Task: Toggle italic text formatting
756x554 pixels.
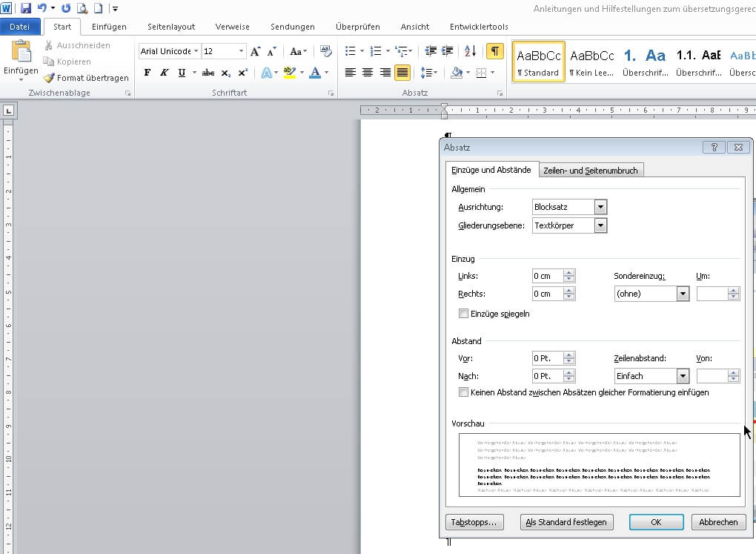Action: point(164,73)
